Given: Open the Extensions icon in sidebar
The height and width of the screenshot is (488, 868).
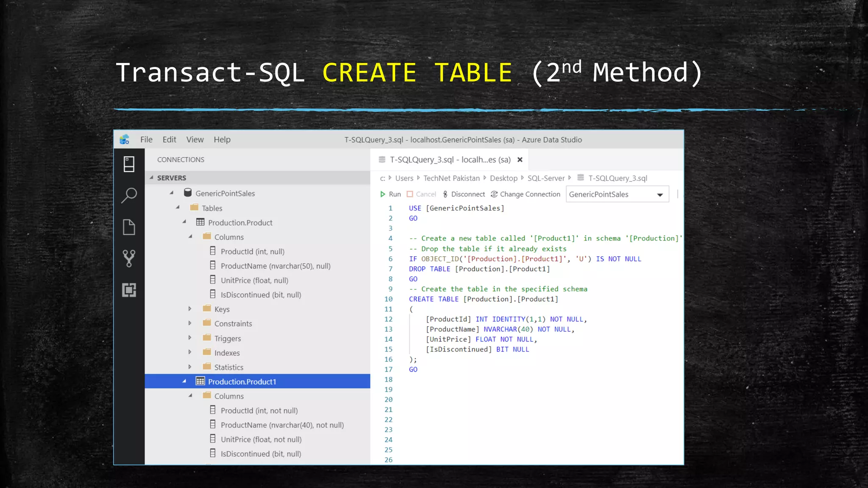Looking at the screenshot, I should point(129,290).
